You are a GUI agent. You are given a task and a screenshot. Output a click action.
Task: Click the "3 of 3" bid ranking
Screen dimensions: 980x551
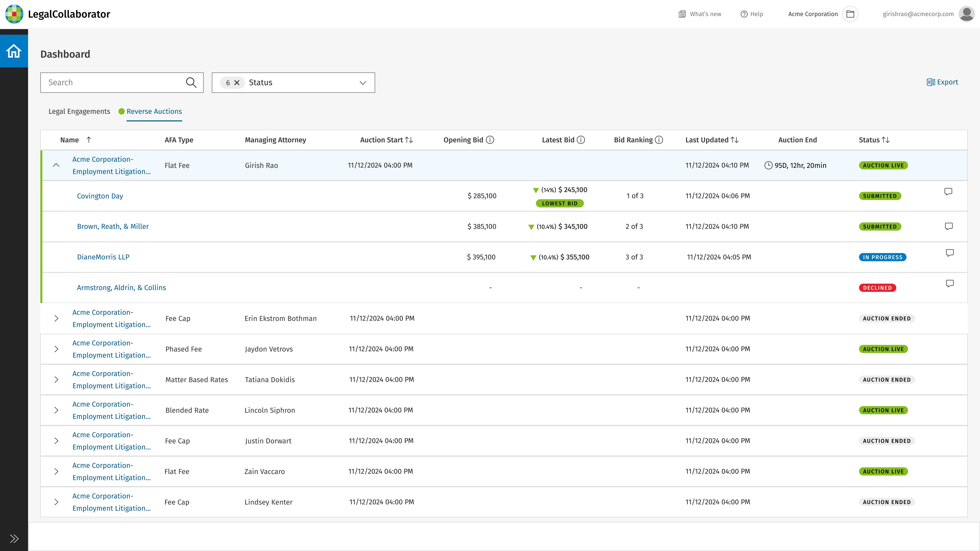click(x=634, y=257)
